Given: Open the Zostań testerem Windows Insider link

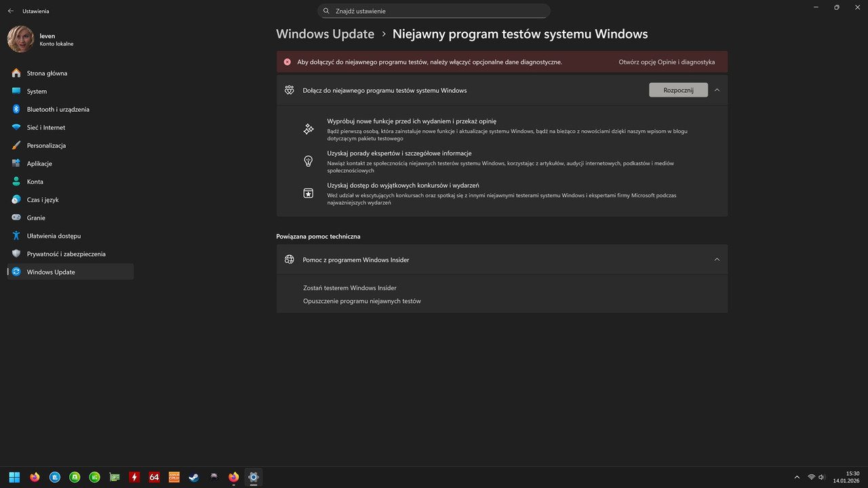Looking at the screenshot, I should (350, 288).
